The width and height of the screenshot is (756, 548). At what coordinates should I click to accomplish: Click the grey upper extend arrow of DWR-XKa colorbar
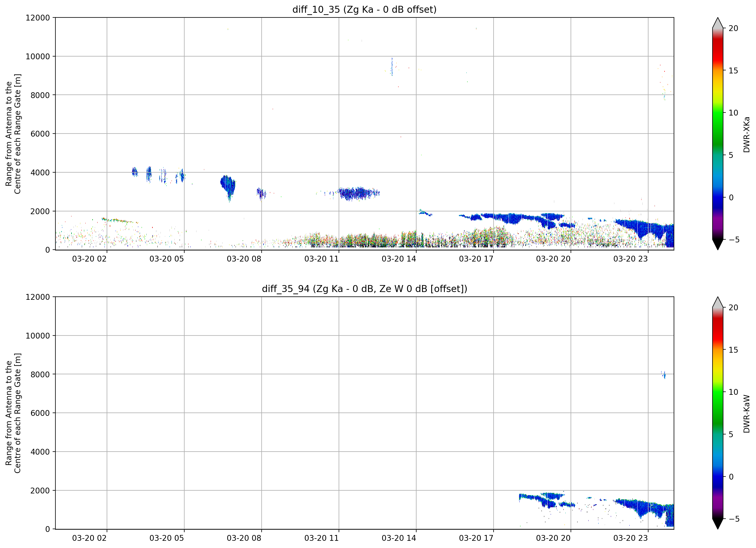(x=718, y=23)
